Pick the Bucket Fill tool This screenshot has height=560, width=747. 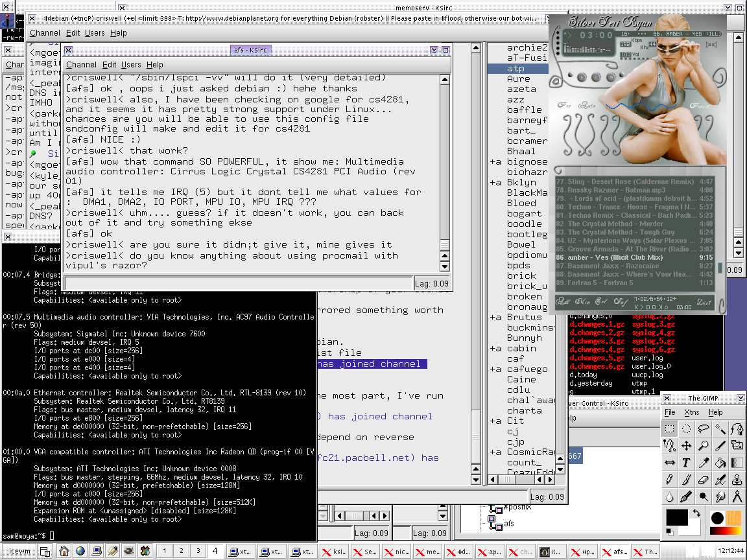point(720,462)
